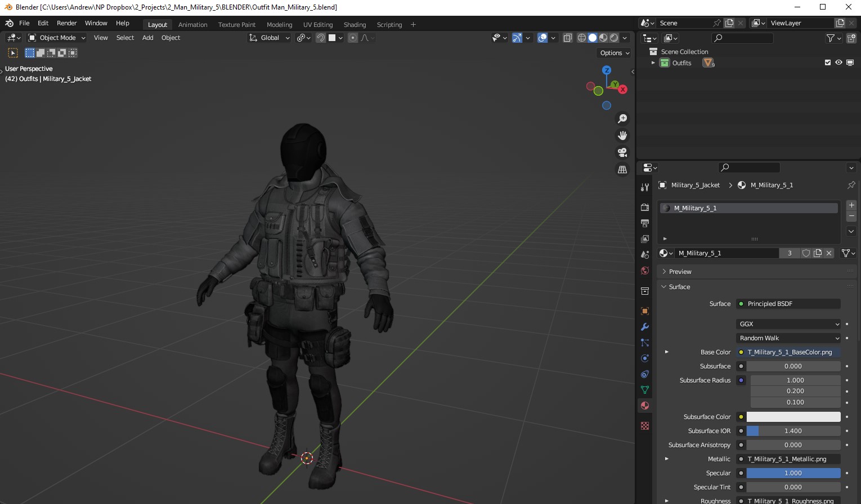861x504 pixels.
Task: Click the New Material slot plus button
Action: (851, 205)
